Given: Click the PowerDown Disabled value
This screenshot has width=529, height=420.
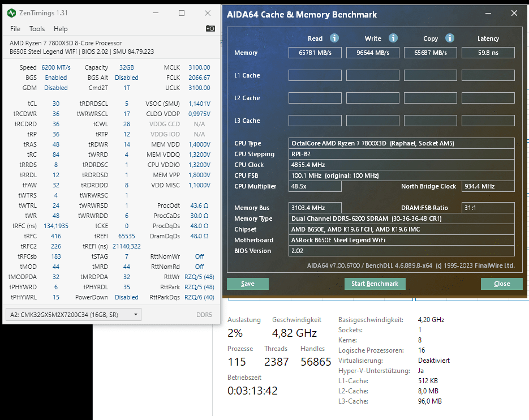Looking at the screenshot, I should [127, 297].
